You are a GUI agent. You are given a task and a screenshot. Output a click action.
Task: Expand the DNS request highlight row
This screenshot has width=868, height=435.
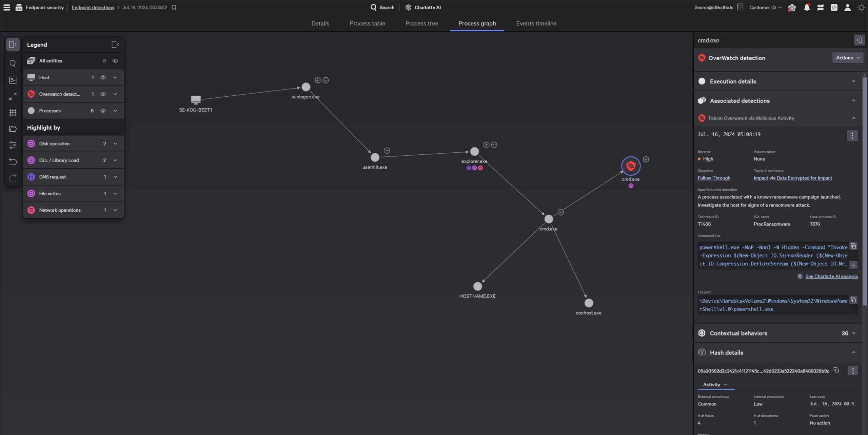115,177
